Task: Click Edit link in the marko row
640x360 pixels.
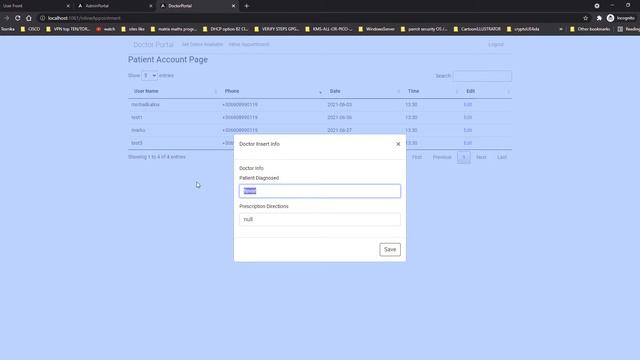Action: point(468,130)
